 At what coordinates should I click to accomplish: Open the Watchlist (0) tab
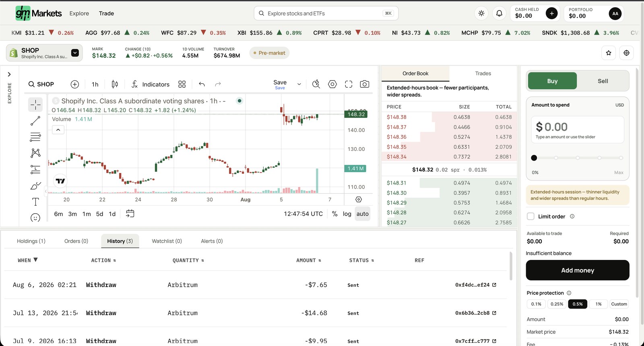167,241
